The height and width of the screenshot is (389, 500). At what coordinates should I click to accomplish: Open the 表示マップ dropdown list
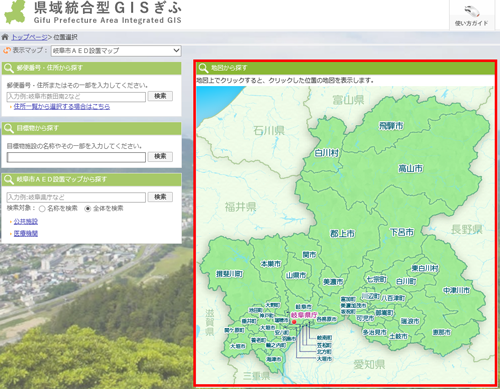pos(116,51)
